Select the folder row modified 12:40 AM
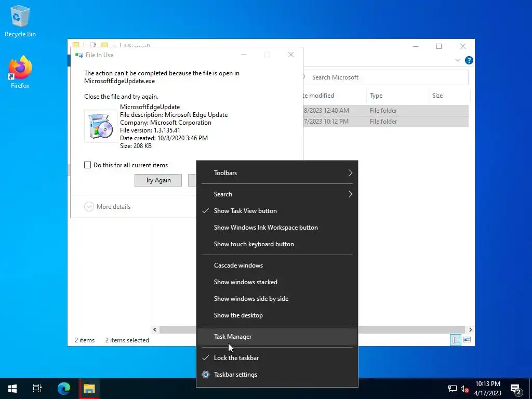The height and width of the screenshot is (399, 532). (x=386, y=111)
